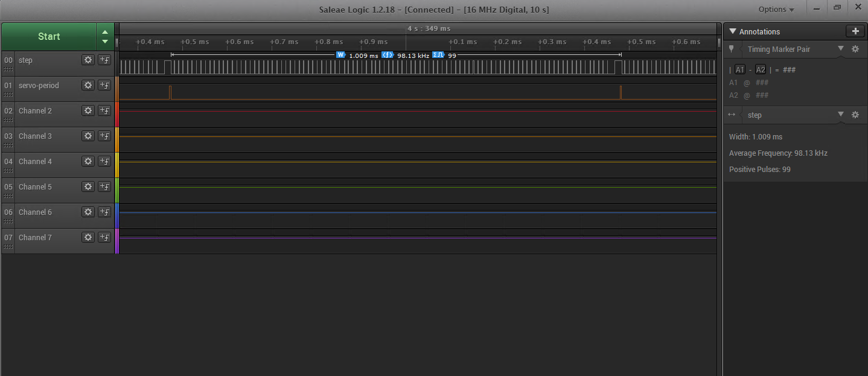
Task: Click the frequency badge on measurement
Action: 388,55
